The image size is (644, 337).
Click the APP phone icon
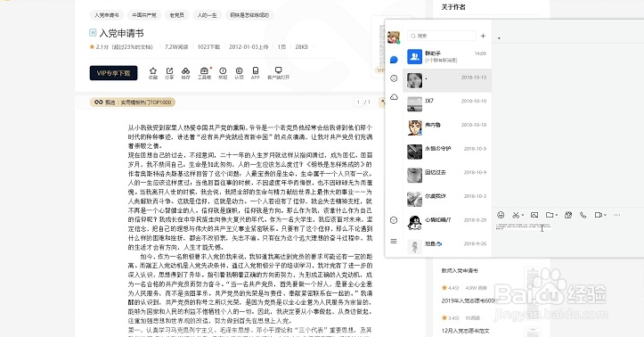tap(256, 70)
